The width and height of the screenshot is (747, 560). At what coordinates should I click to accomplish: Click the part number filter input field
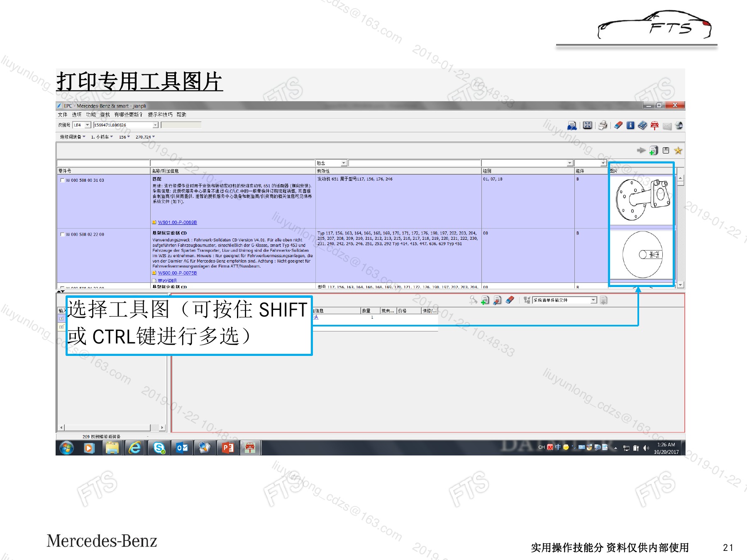[x=103, y=163]
